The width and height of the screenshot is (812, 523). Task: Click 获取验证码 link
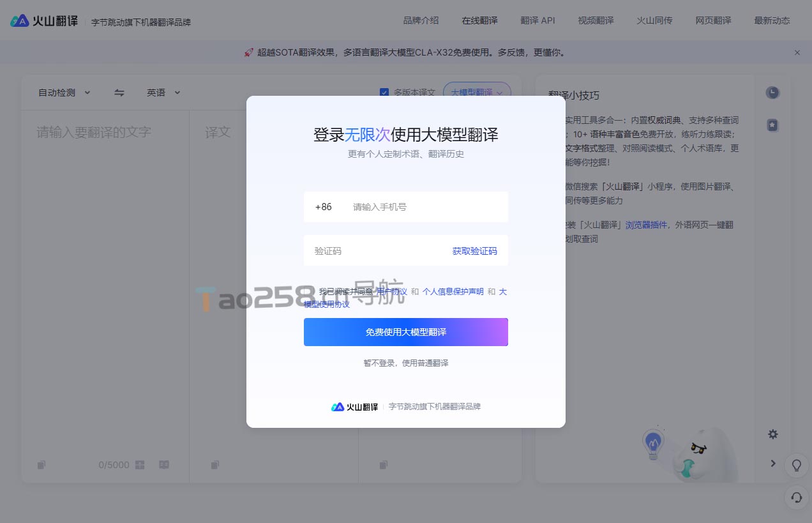475,251
